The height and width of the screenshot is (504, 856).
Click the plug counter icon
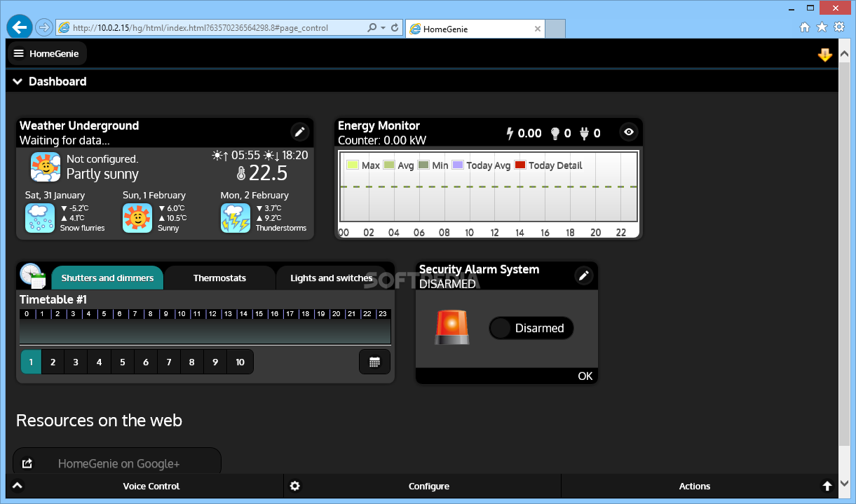pyautogui.click(x=584, y=133)
